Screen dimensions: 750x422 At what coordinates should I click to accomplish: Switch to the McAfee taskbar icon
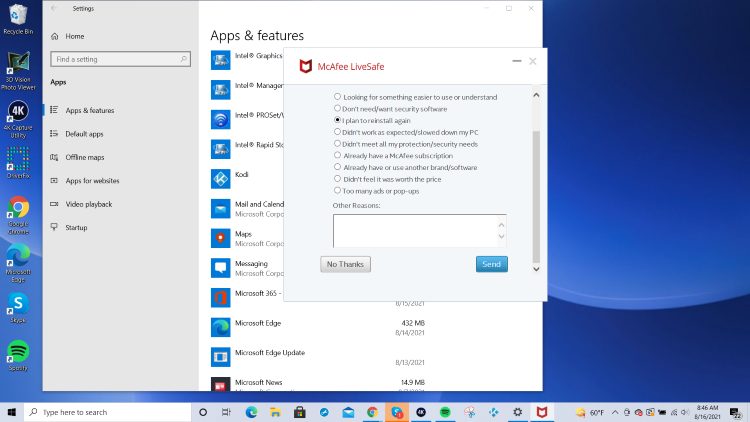click(x=542, y=412)
